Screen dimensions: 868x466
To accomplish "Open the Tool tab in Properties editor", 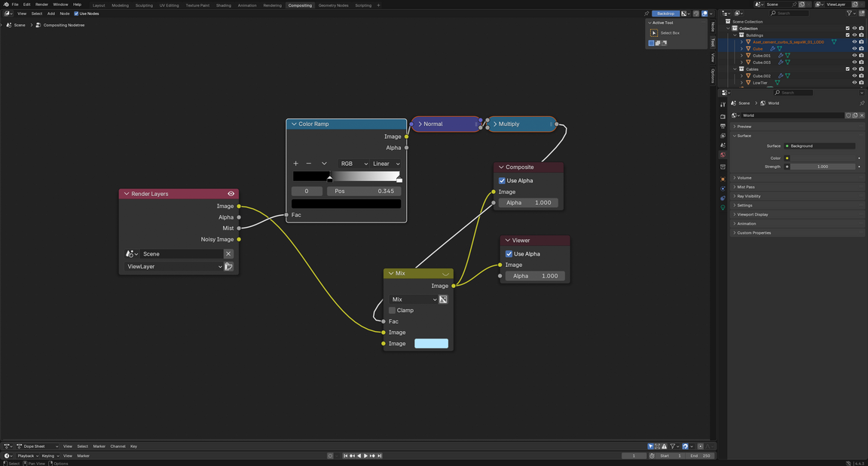I will click(x=723, y=104).
